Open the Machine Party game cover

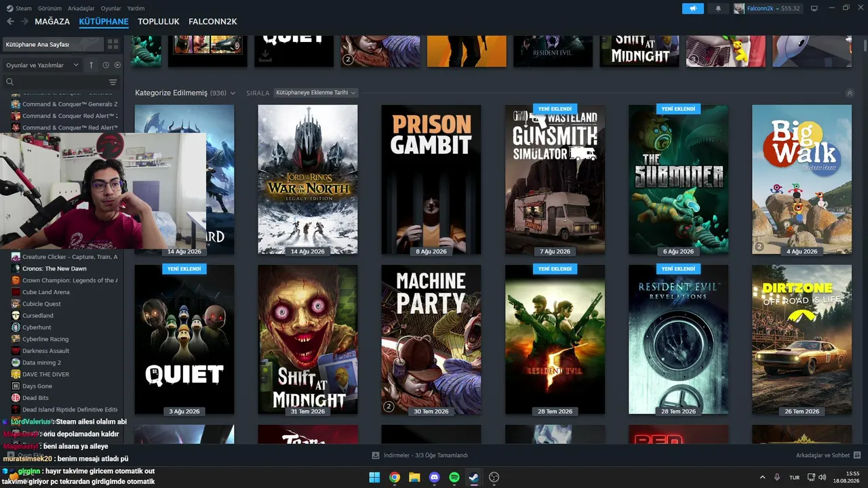pyautogui.click(x=431, y=340)
